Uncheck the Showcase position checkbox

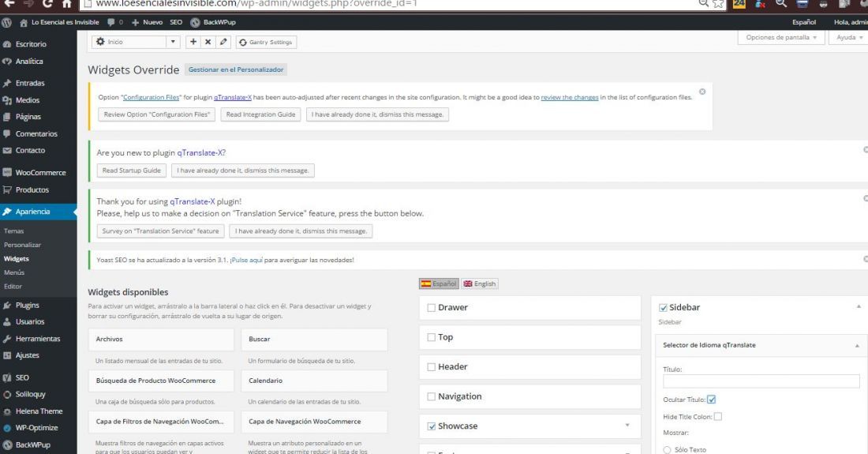point(431,426)
